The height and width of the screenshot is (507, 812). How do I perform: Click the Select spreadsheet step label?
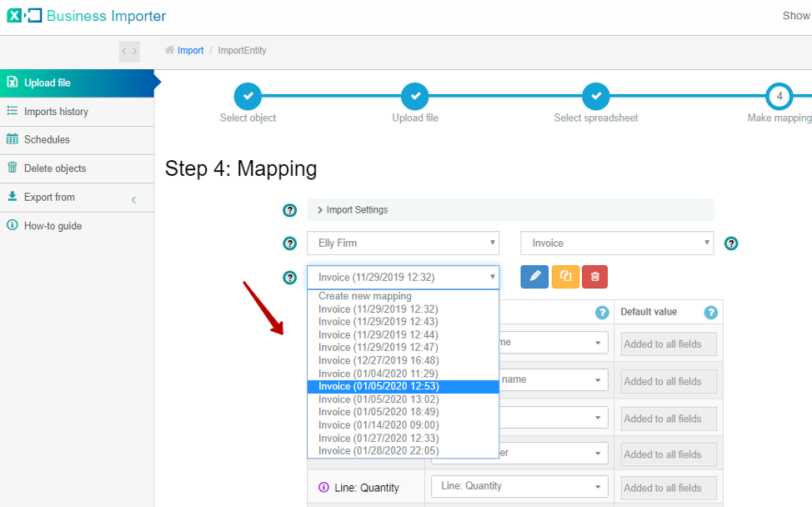(596, 118)
